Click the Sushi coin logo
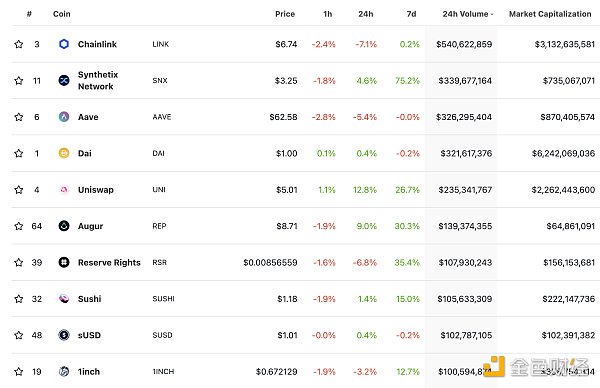 click(x=64, y=298)
